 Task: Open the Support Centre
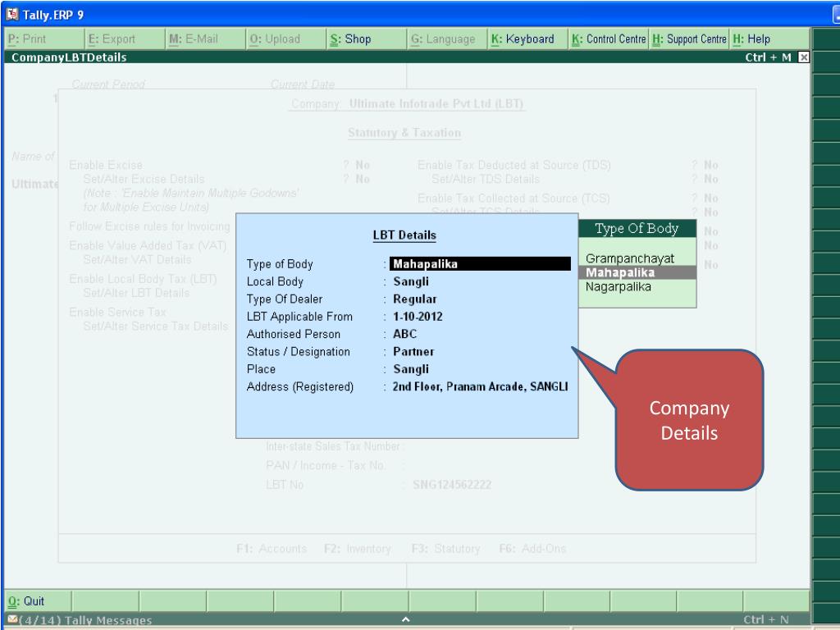click(x=689, y=39)
